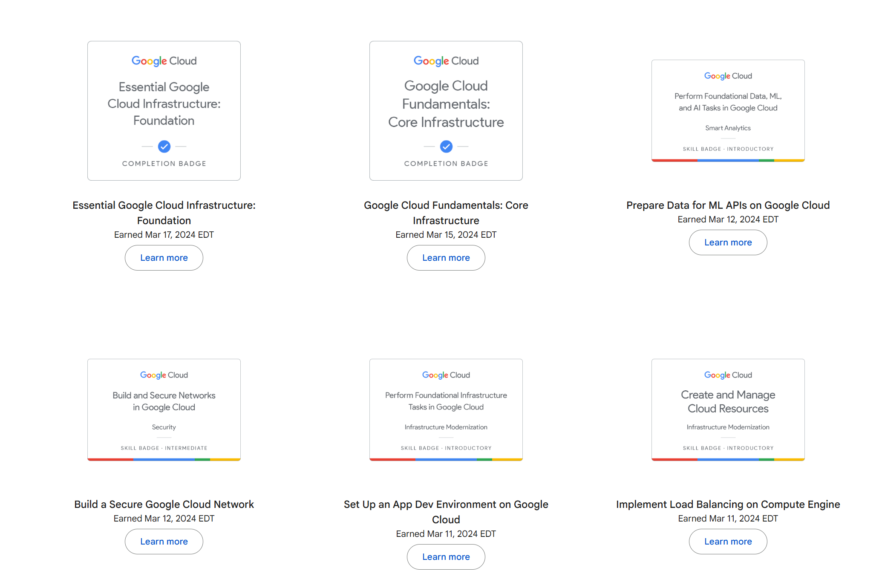Click the Google Cloud logo on Essential Infrastructure badge

click(164, 61)
